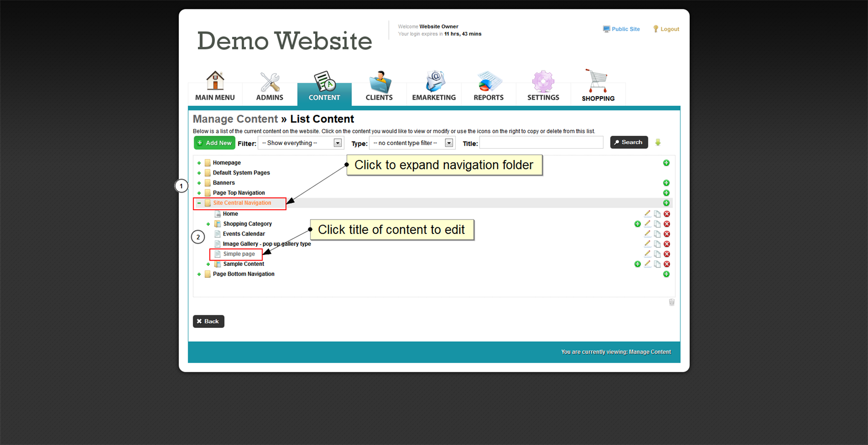
Task: Switch to the Settings tab
Action: (543, 87)
